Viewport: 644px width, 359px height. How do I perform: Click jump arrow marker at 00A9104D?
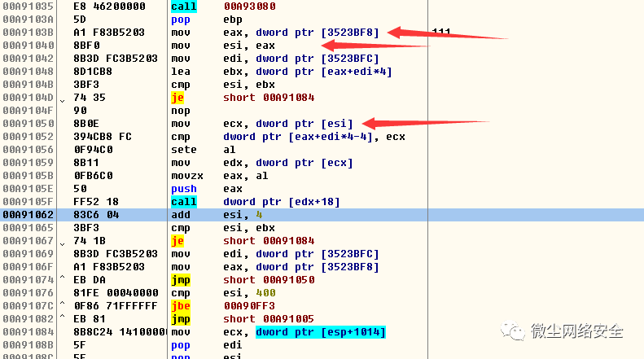63,101
